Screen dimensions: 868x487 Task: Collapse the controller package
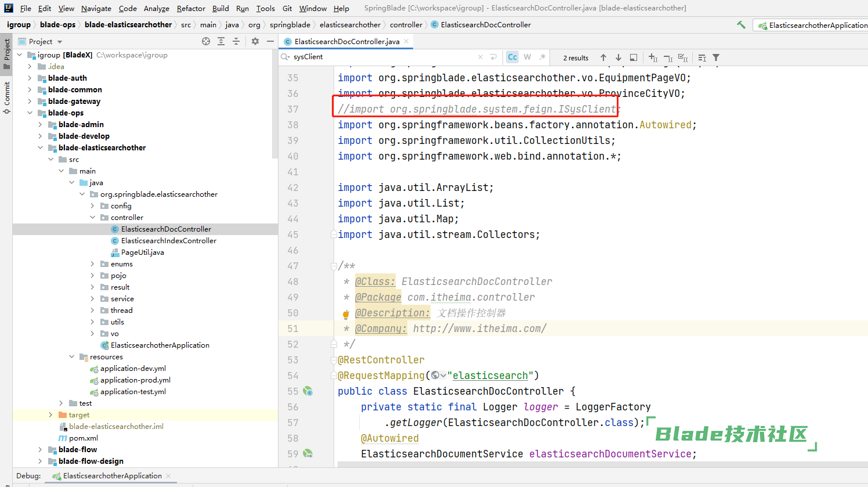coord(92,217)
